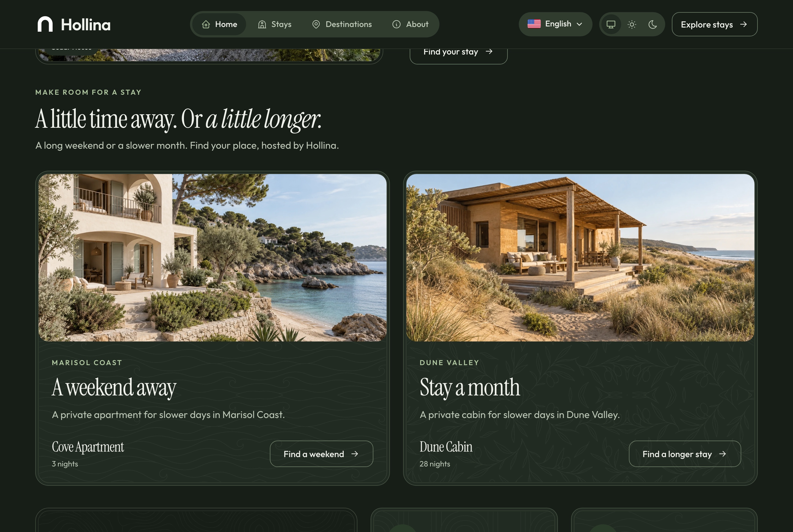Open the Home nav tab

point(219,24)
